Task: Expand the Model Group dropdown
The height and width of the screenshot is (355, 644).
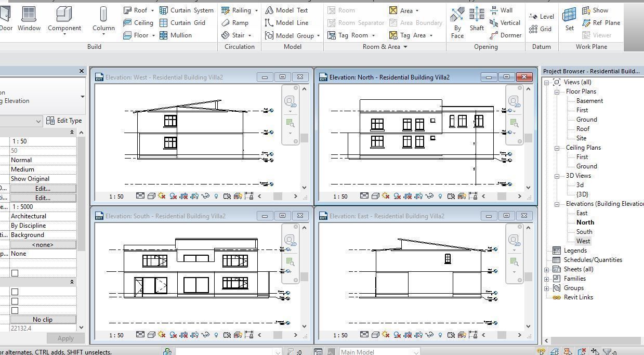Action: pos(318,35)
